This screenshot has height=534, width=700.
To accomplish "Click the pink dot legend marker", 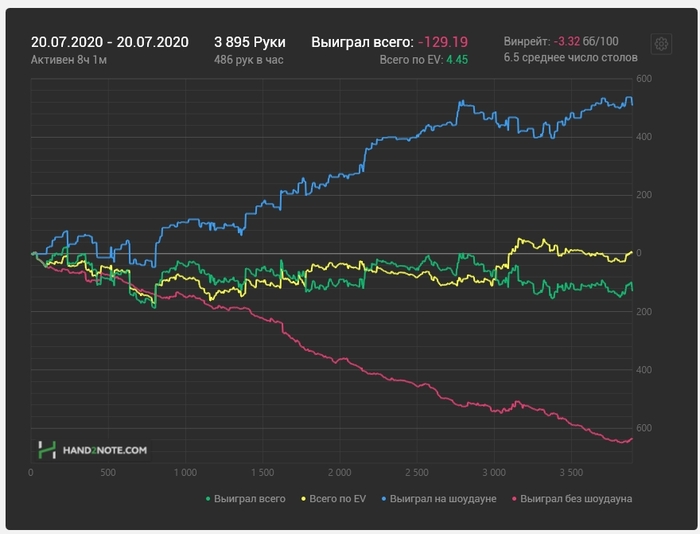I will pos(515,499).
